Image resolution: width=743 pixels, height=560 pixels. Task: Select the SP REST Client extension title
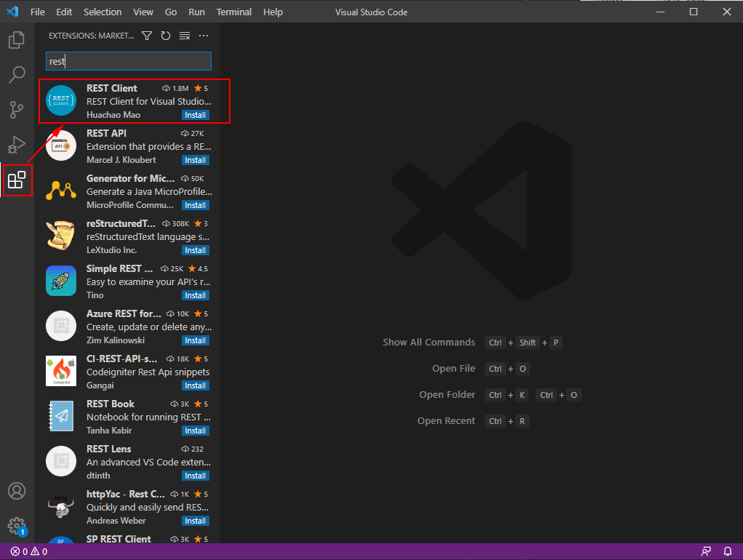pyautogui.click(x=119, y=539)
